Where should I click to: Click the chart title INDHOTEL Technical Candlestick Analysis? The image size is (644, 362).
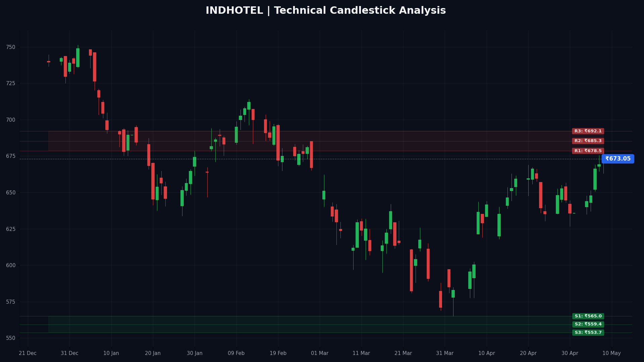326,11
